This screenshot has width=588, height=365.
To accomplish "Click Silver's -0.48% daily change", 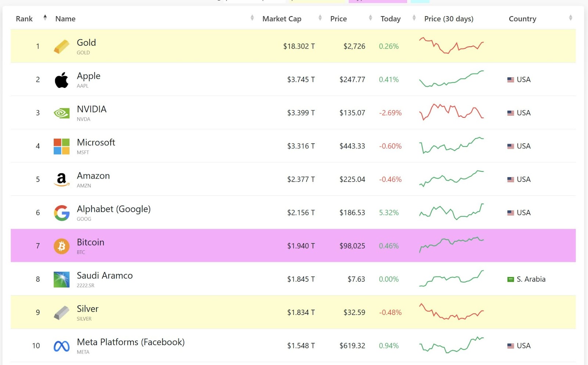I will tap(390, 312).
